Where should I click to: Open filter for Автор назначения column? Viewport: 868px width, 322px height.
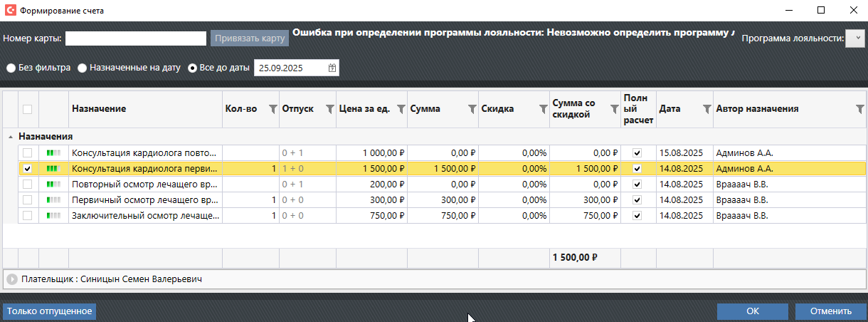859,109
